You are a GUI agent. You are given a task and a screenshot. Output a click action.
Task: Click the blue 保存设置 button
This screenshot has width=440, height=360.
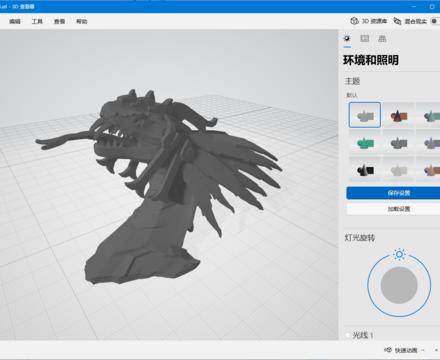pos(393,193)
